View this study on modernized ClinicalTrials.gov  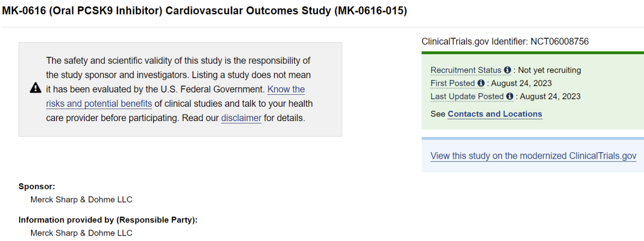coord(534,156)
